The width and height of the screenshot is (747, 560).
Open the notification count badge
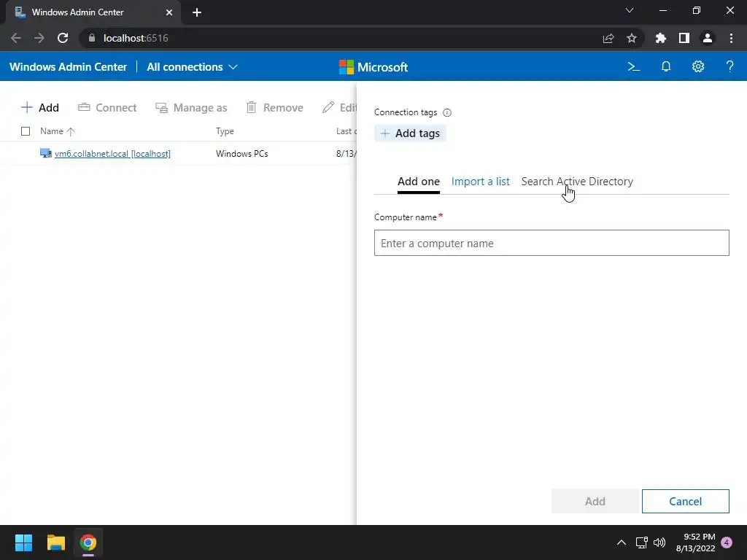(x=727, y=542)
